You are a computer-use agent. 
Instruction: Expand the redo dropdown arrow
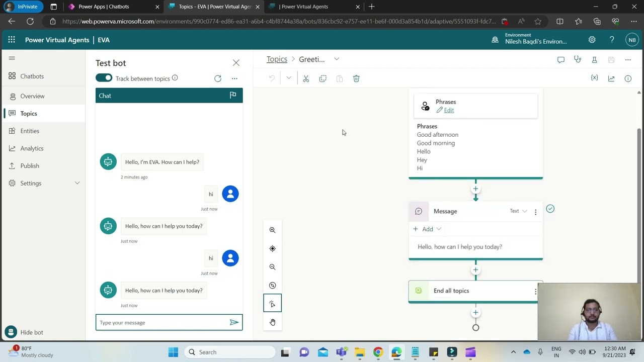point(289,78)
